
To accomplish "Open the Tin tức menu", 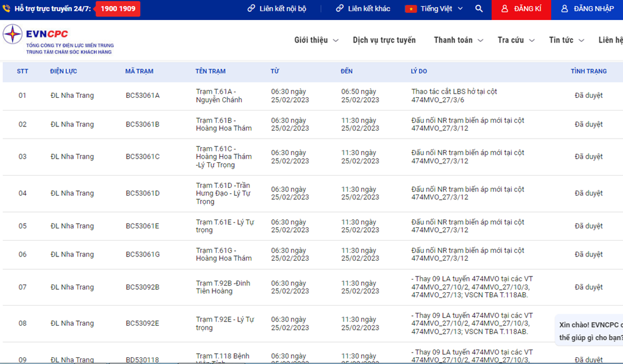I will click(566, 40).
